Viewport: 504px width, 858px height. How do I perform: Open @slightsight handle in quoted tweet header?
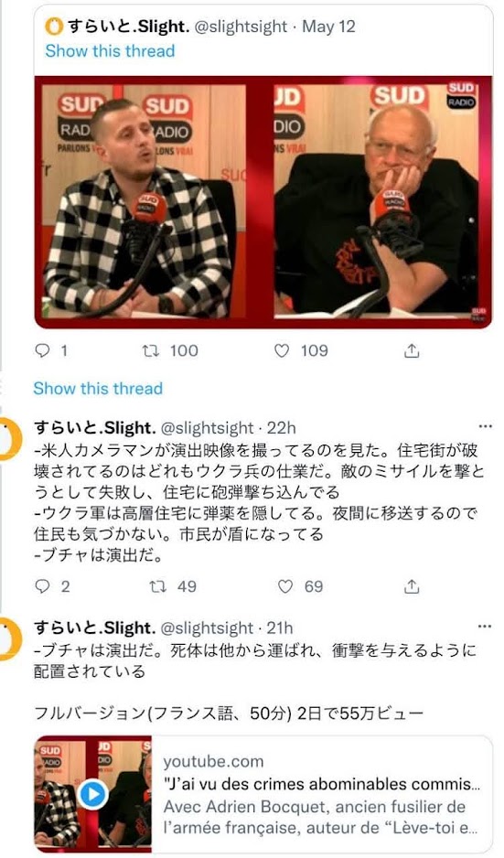point(241,27)
